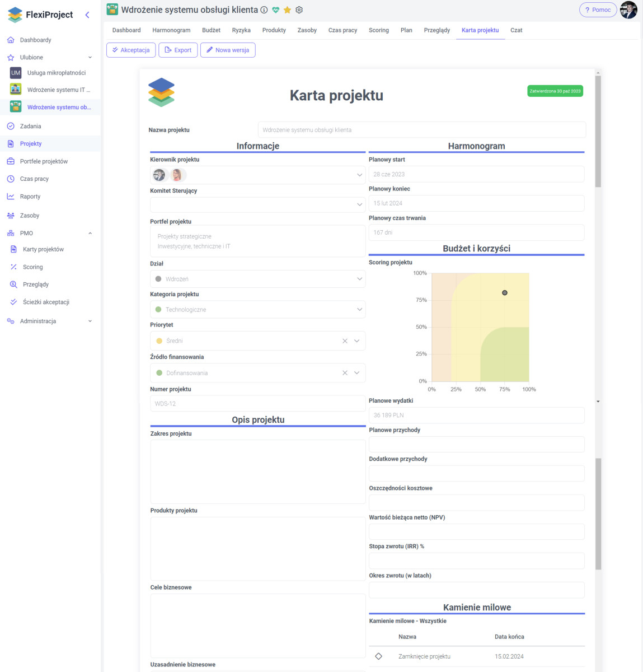Expand the Administracja menu
The image size is (643, 672).
90,321
